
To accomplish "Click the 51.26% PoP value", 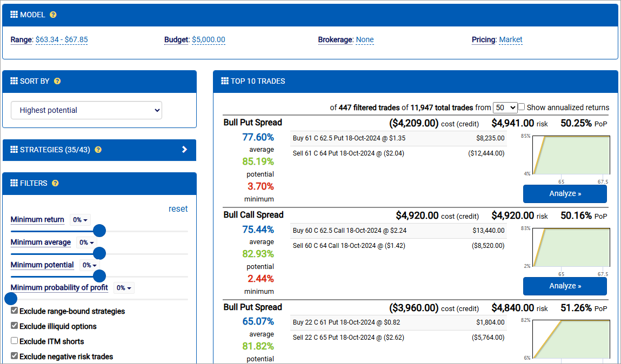I will pos(576,308).
